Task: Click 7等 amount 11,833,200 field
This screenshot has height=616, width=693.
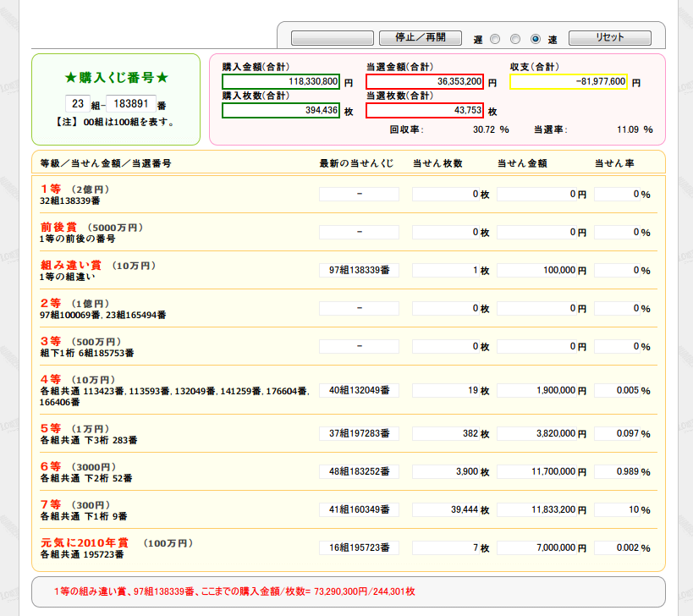Action: pyautogui.click(x=537, y=510)
